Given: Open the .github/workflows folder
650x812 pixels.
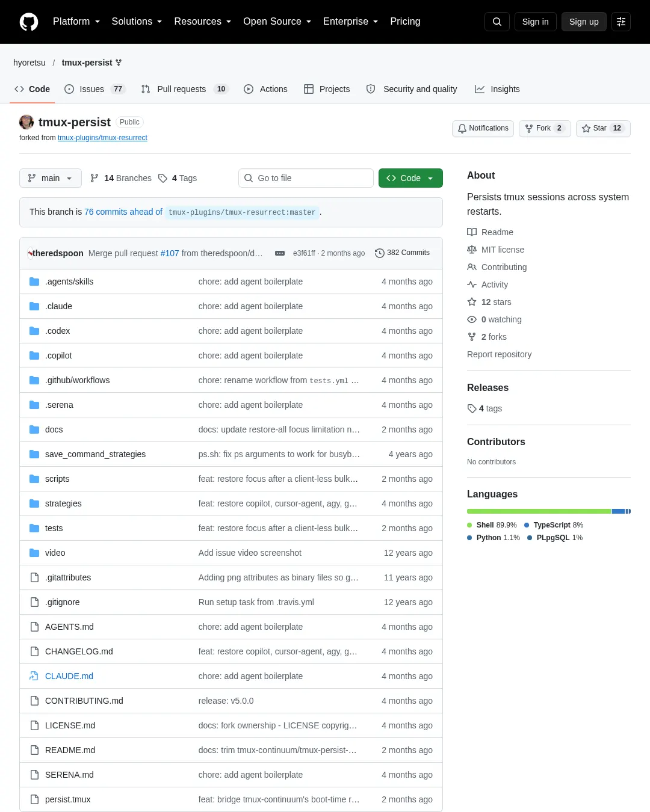Looking at the screenshot, I should (77, 380).
